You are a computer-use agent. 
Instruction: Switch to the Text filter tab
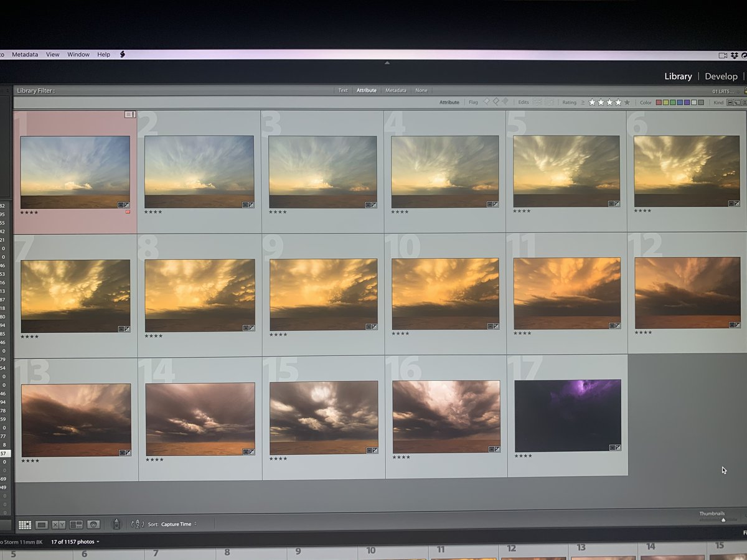point(343,90)
